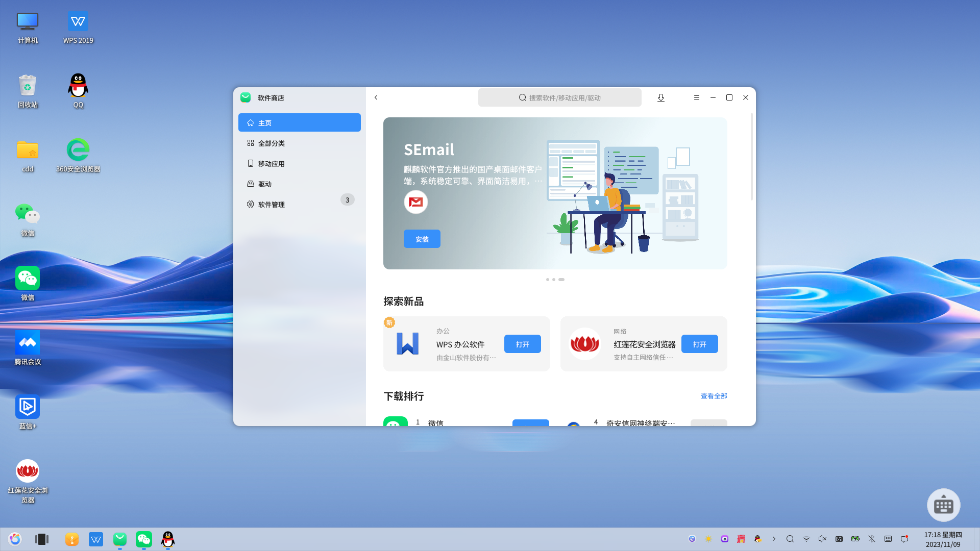Click the search 搜索软件 input field

point(560,97)
